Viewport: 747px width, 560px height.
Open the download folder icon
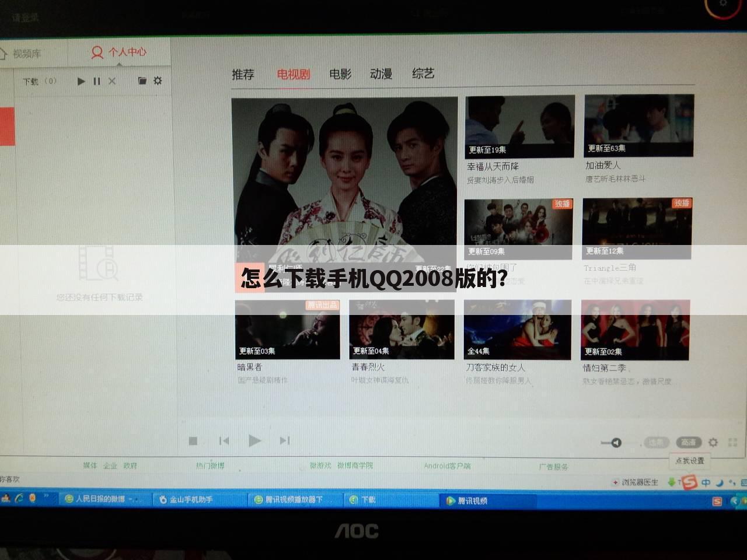pyautogui.click(x=142, y=80)
